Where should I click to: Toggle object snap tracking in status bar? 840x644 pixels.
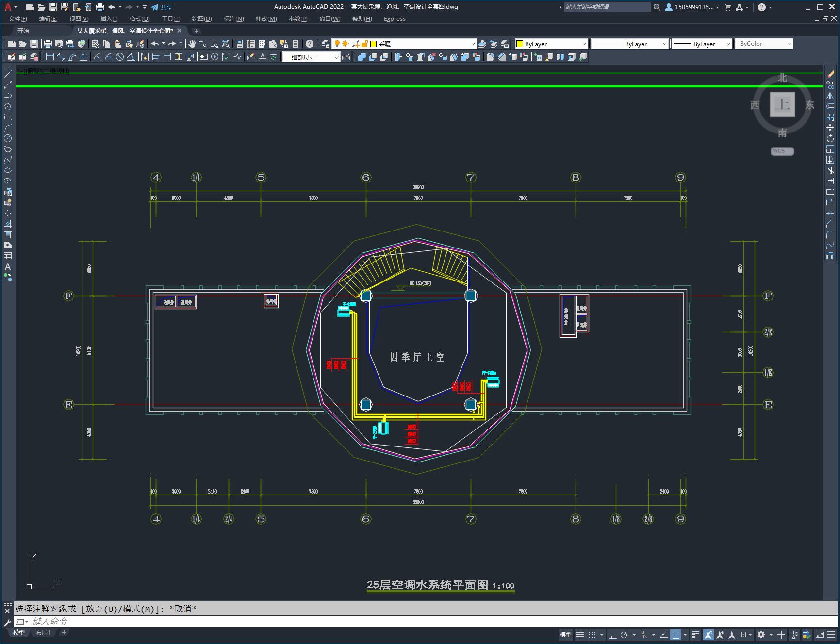pyautogui.click(x=663, y=635)
